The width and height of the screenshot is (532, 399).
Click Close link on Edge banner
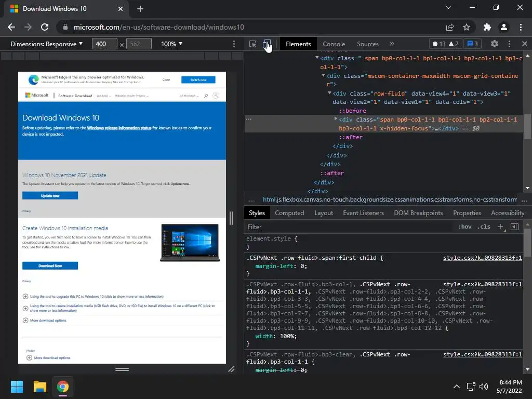(166, 79)
